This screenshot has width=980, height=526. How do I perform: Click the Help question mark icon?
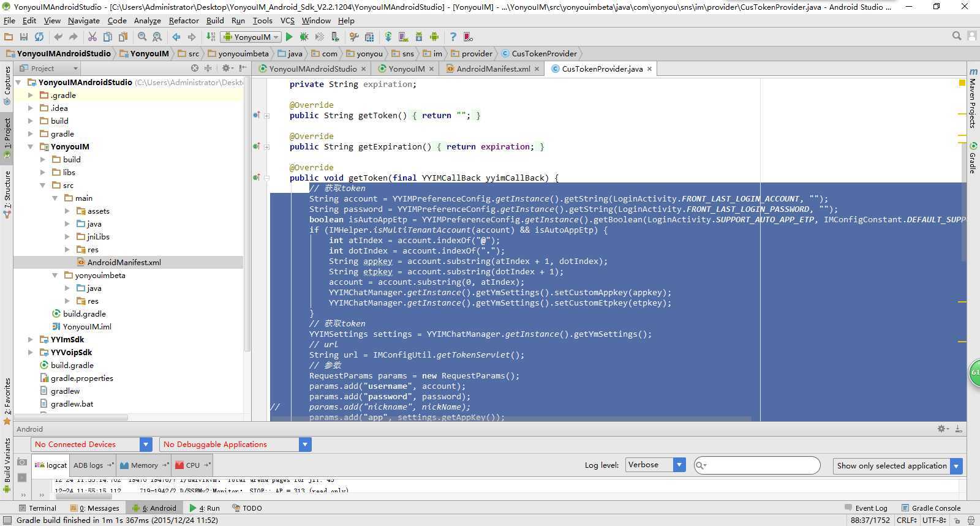(x=453, y=37)
